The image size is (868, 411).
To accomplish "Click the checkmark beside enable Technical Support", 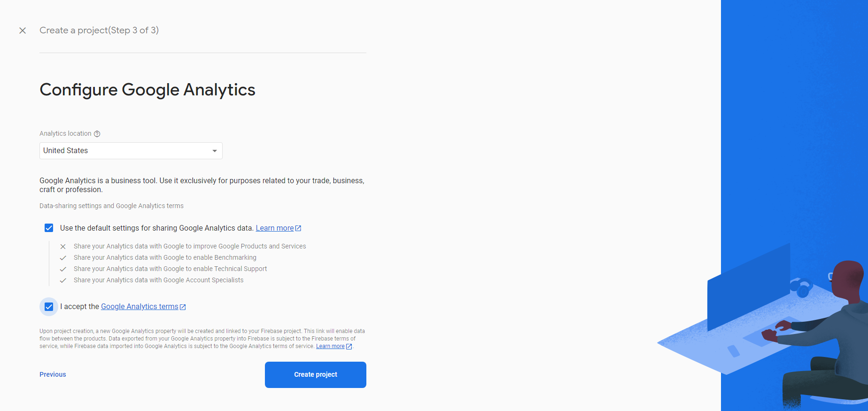I will 63,269.
